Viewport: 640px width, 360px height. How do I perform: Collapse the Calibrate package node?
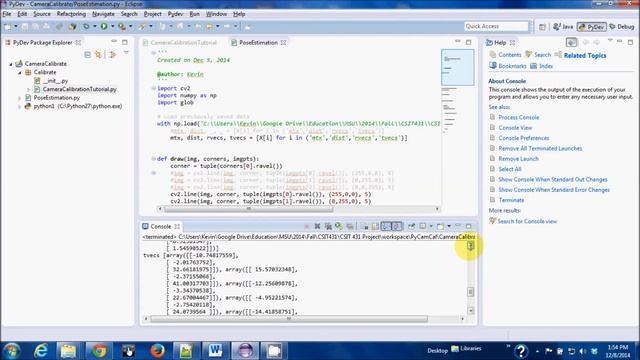(20, 73)
